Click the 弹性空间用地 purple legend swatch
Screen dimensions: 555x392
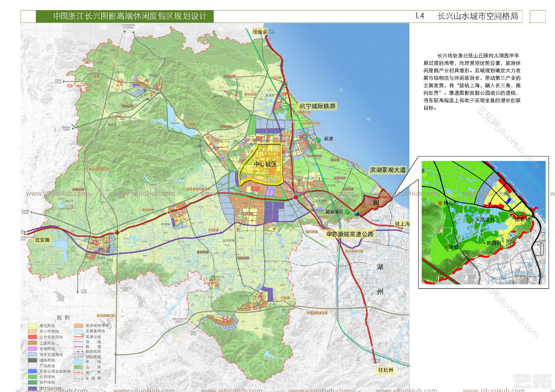point(33,388)
